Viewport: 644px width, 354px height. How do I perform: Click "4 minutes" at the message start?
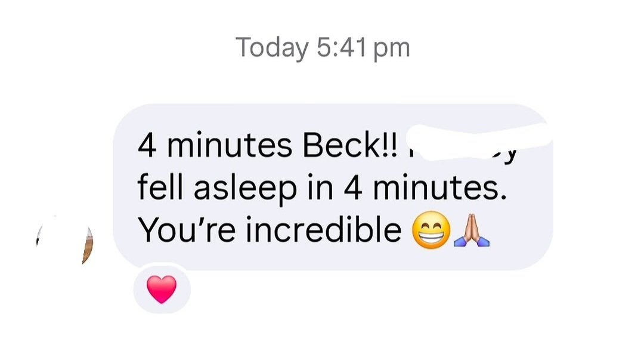215,146
